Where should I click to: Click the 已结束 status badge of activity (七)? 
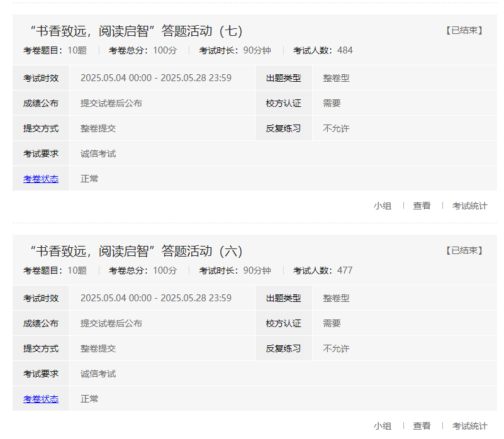(464, 30)
